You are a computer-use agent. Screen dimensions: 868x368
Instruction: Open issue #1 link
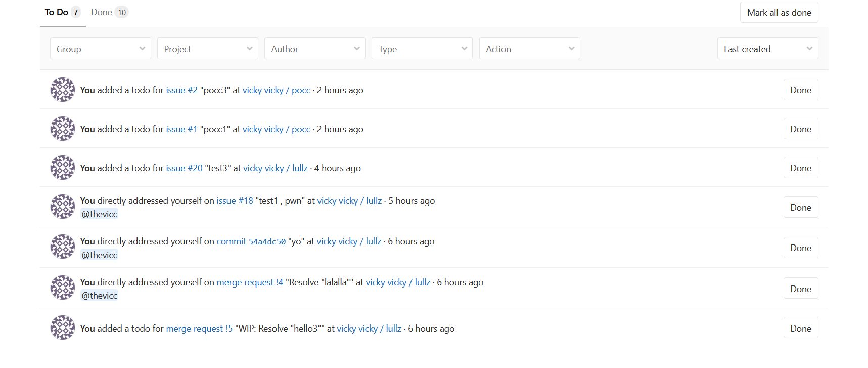click(181, 129)
